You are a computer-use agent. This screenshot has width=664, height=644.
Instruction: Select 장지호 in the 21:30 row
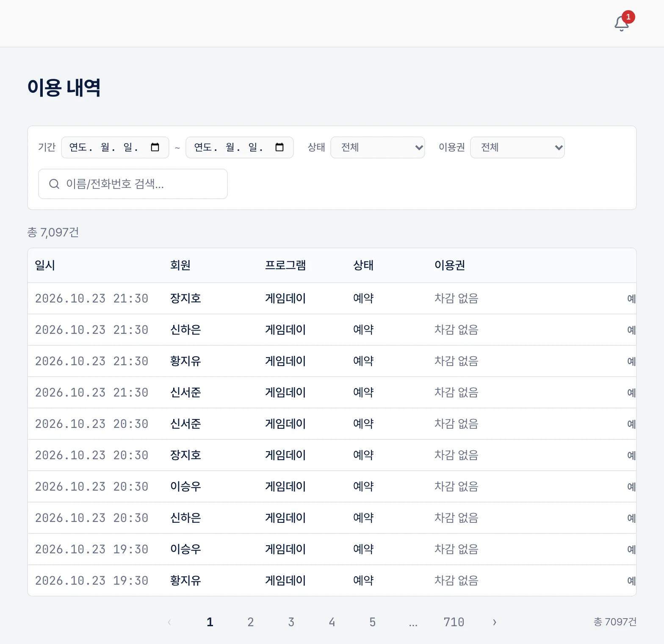[185, 298]
